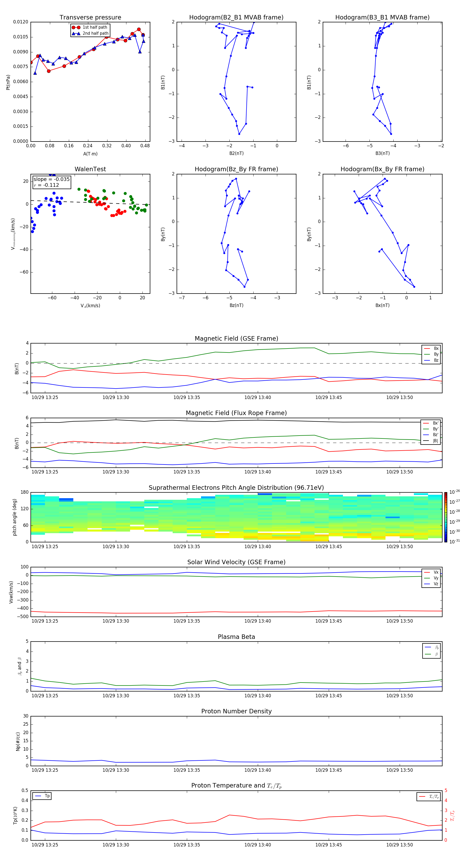
Task: Click the 'Transverse pressure' plot title
Action: point(90,17)
